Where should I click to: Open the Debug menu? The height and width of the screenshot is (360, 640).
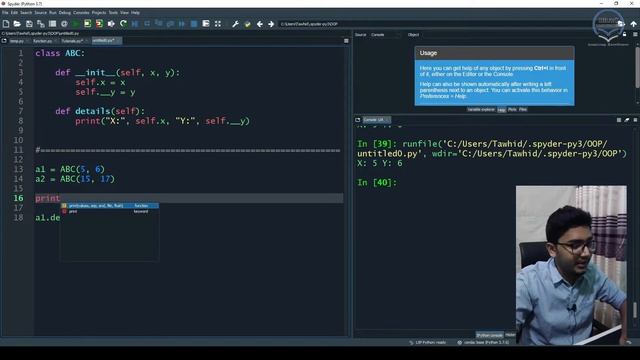(64, 13)
